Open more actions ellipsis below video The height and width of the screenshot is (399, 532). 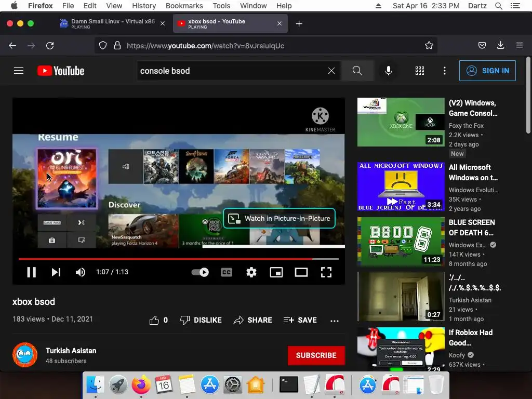335,321
